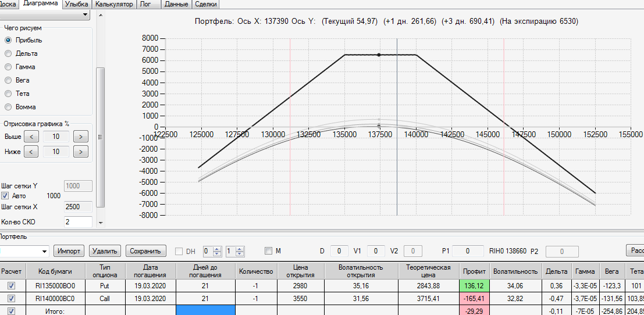Increase the Ниже clipping percent
This screenshot has height=315, width=644.
coord(81,152)
